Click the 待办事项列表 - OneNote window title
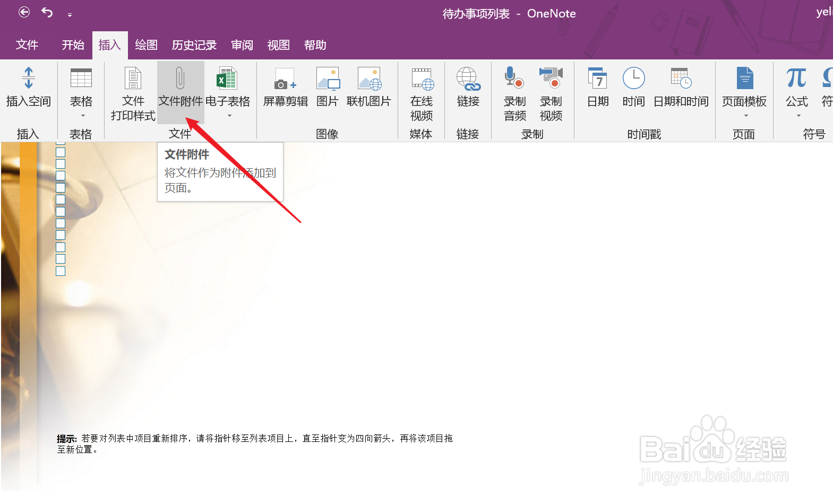 click(x=509, y=14)
